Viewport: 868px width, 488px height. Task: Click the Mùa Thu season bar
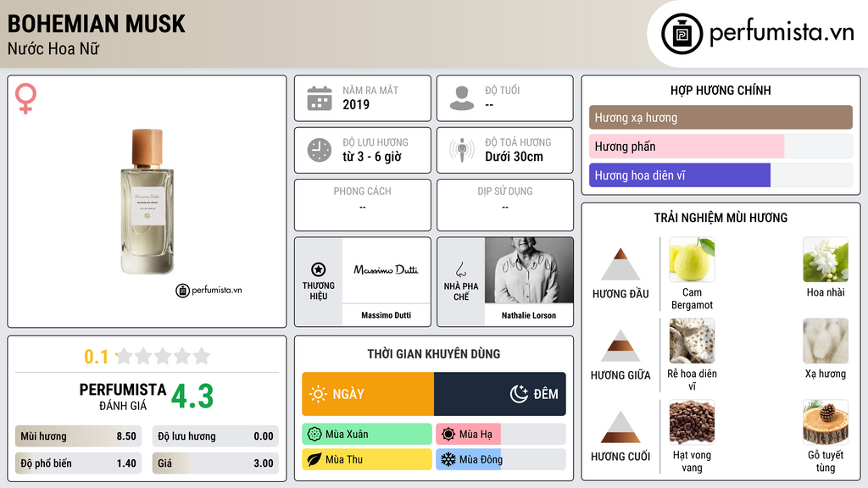coord(367,459)
